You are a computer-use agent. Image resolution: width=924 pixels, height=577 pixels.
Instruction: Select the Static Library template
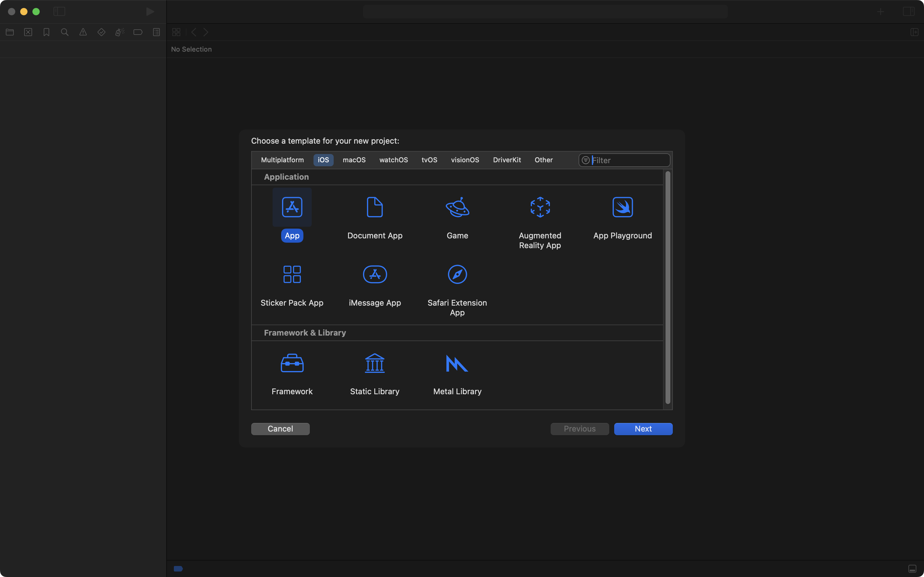pos(375,363)
